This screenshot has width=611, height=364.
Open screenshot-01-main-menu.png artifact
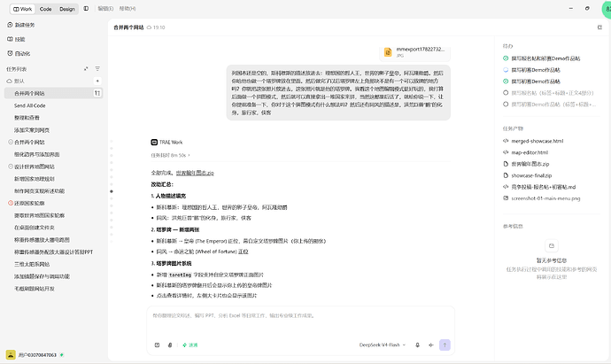[545, 198]
